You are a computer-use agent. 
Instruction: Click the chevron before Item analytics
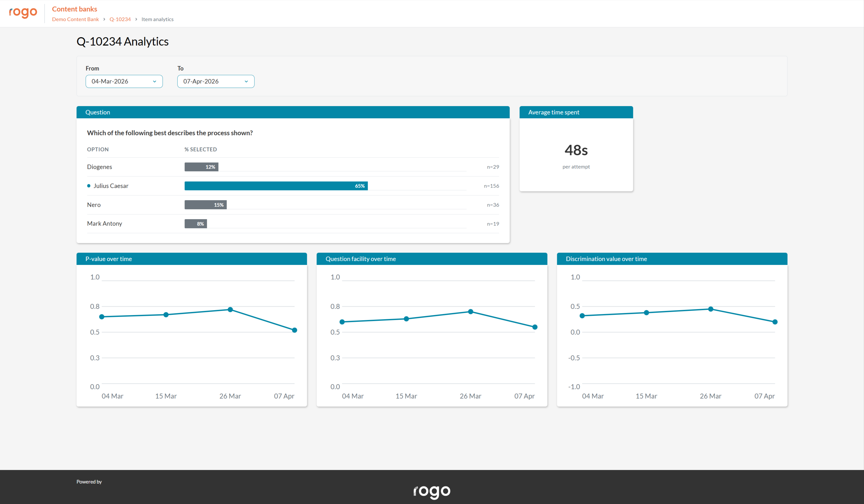136,19
